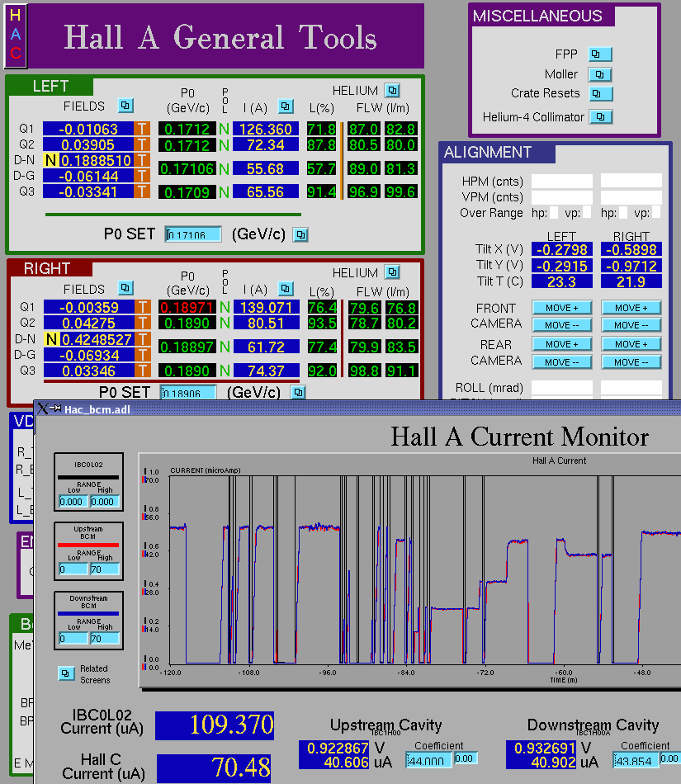Click Upstream BCM red legend line

click(88, 545)
